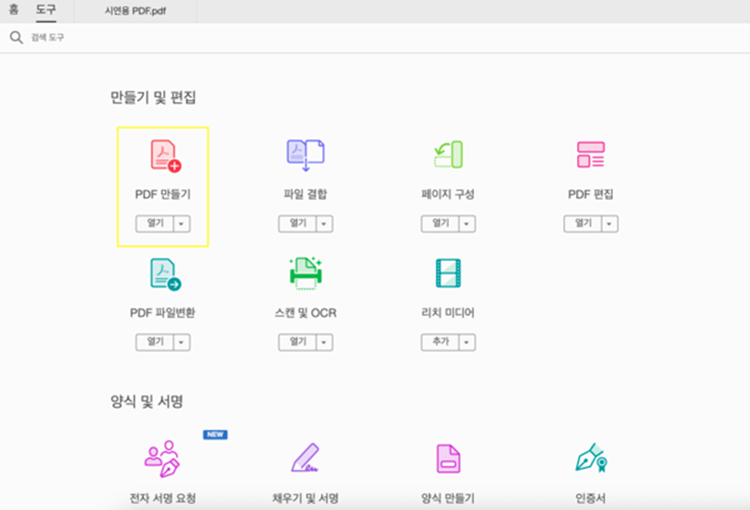Viewport: 750px width, 510px height.
Task: Expand dropdown arrow next to PDF 만들기 열기
Action: coord(182,223)
